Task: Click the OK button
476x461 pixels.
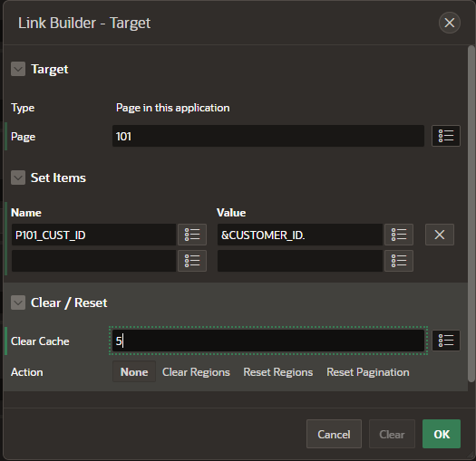Action: [x=442, y=434]
